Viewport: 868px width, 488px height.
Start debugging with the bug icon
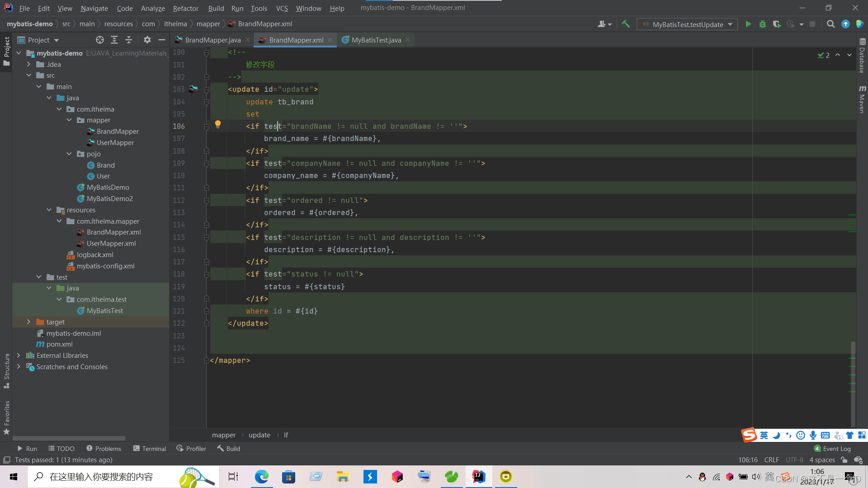point(763,24)
